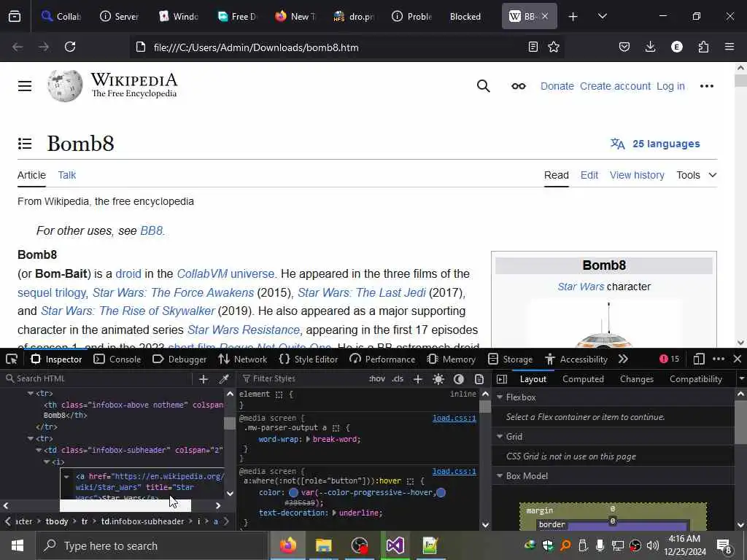
Task: Toggle dark color scheme simulation
Action: point(459,379)
